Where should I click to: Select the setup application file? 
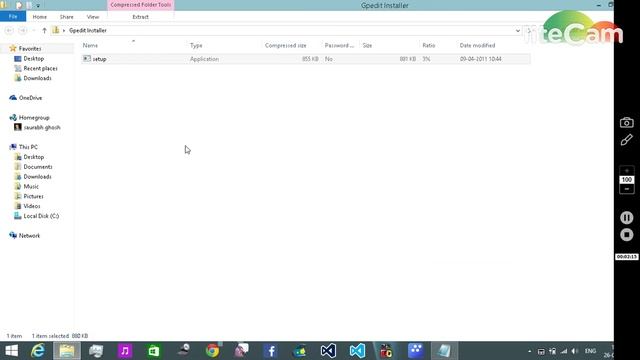click(306, 59)
